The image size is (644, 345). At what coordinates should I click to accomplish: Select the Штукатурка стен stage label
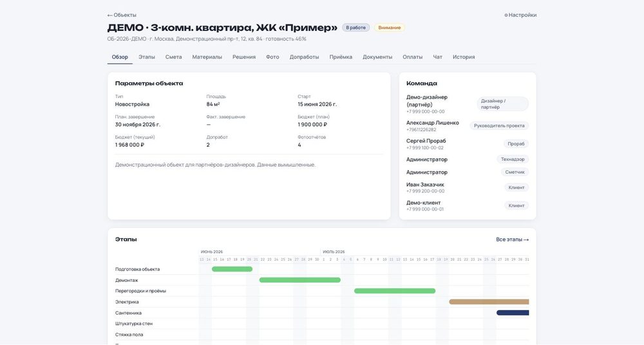[134, 324]
